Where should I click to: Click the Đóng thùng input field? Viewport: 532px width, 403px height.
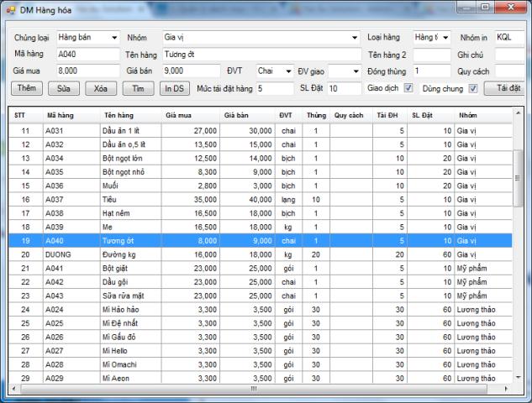pos(432,71)
